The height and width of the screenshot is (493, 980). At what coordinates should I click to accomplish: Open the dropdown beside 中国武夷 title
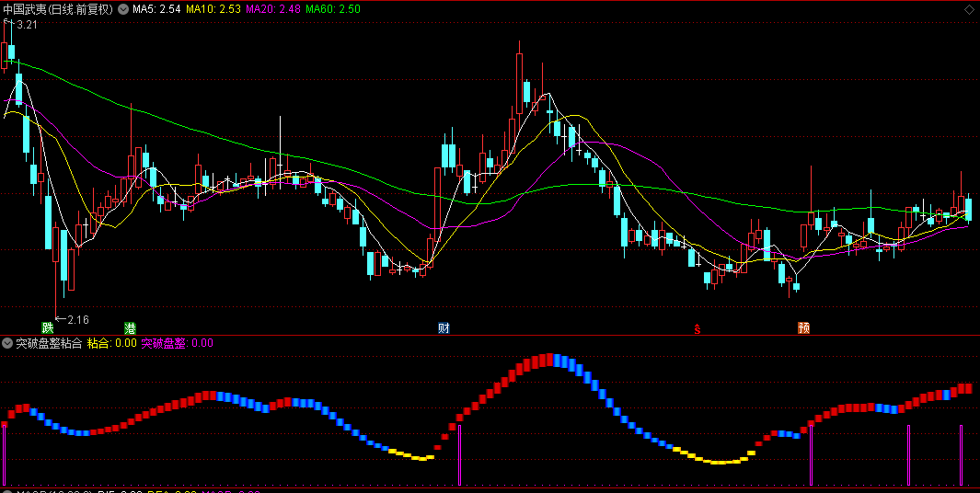click(121, 9)
